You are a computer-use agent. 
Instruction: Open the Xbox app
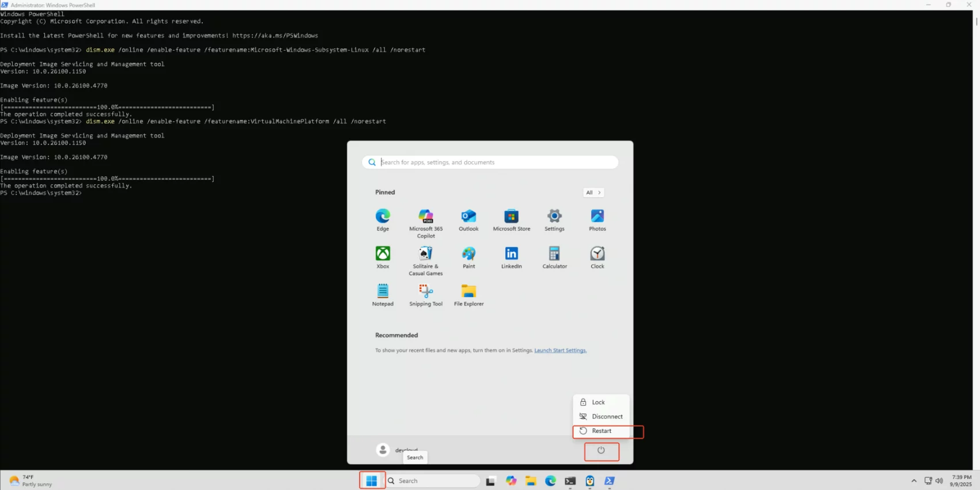click(383, 257)
